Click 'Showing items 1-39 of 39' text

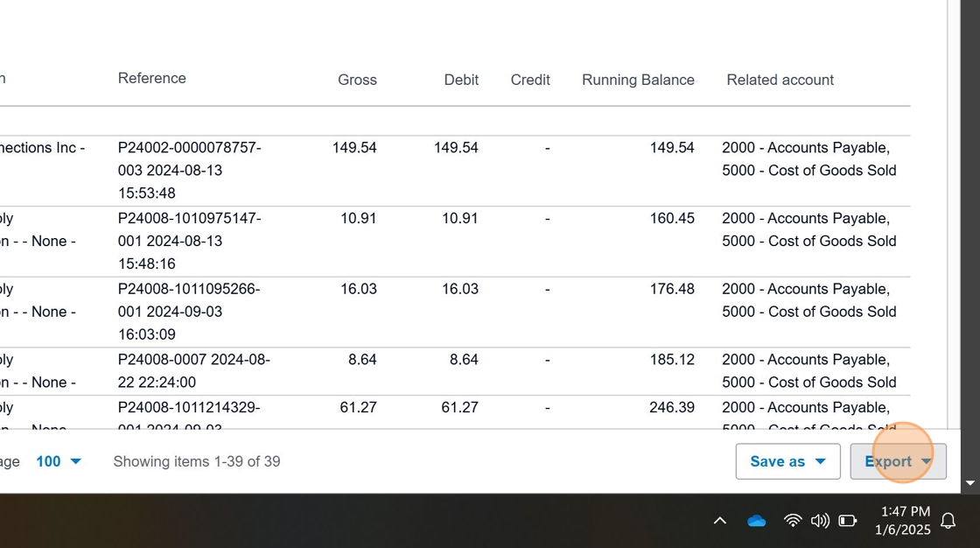coord(197,461)
